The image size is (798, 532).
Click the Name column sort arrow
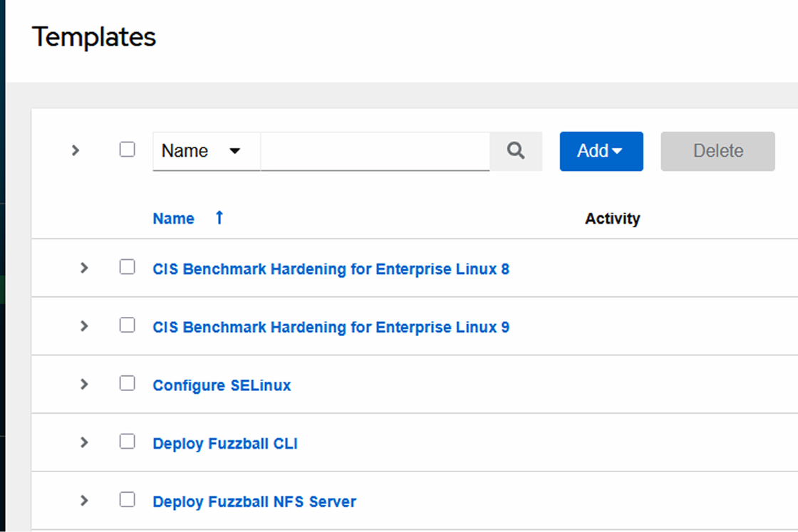pyautogui.click(x=219, y=218)
